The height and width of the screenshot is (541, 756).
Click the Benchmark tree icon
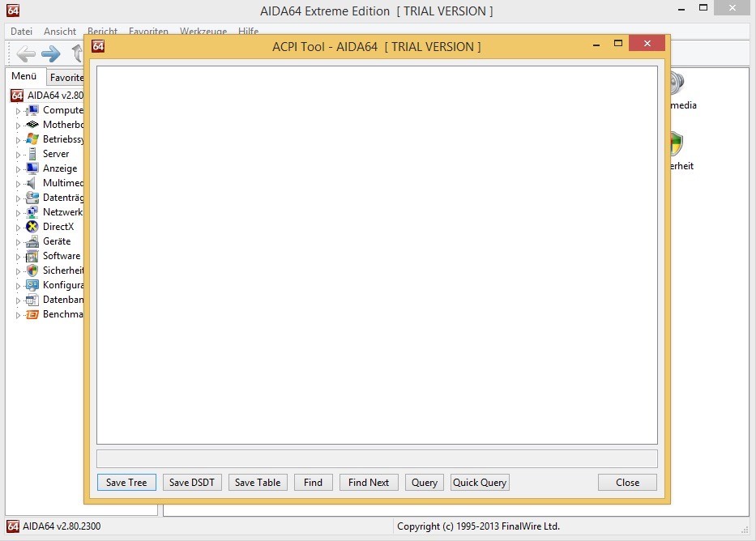pyautogui.click(x=32, y=314)
